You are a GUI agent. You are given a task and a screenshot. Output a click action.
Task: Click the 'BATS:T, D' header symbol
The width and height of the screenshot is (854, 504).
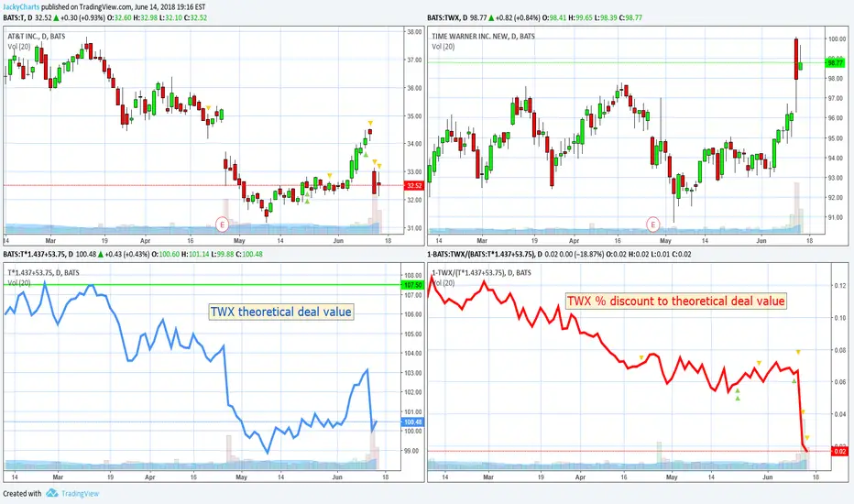[x=17, y=17]
